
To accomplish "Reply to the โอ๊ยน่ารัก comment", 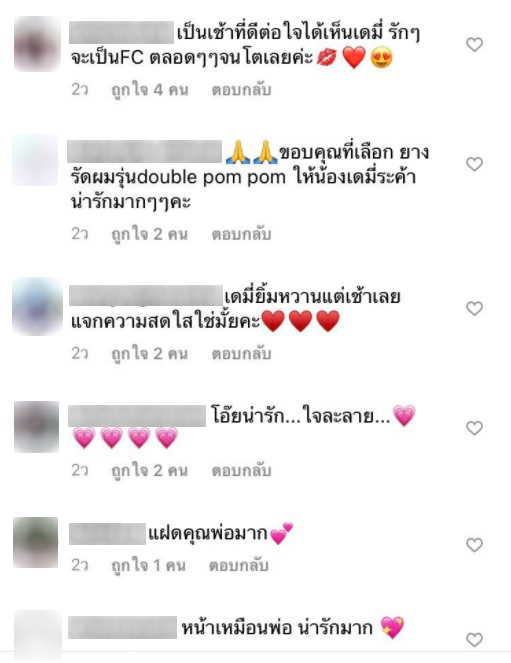I will click(241, 471).
